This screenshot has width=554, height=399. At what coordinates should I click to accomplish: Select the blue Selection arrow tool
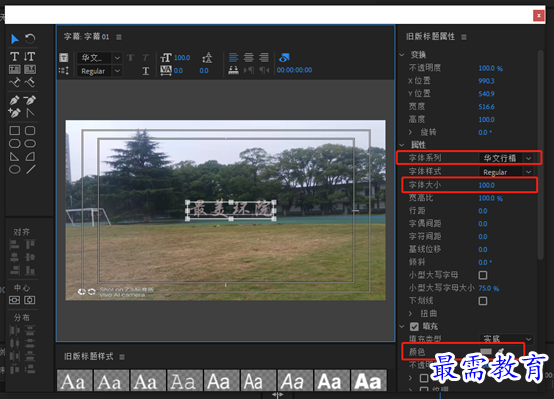[x=14, y=39]
